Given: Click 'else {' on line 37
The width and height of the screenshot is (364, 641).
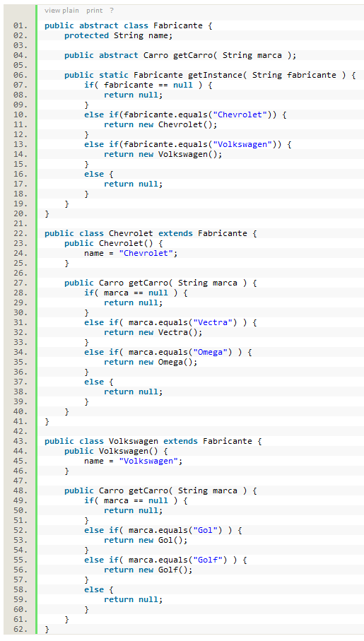Looking at the screenshot, I should pyautogui.click(x=99, y=382).
